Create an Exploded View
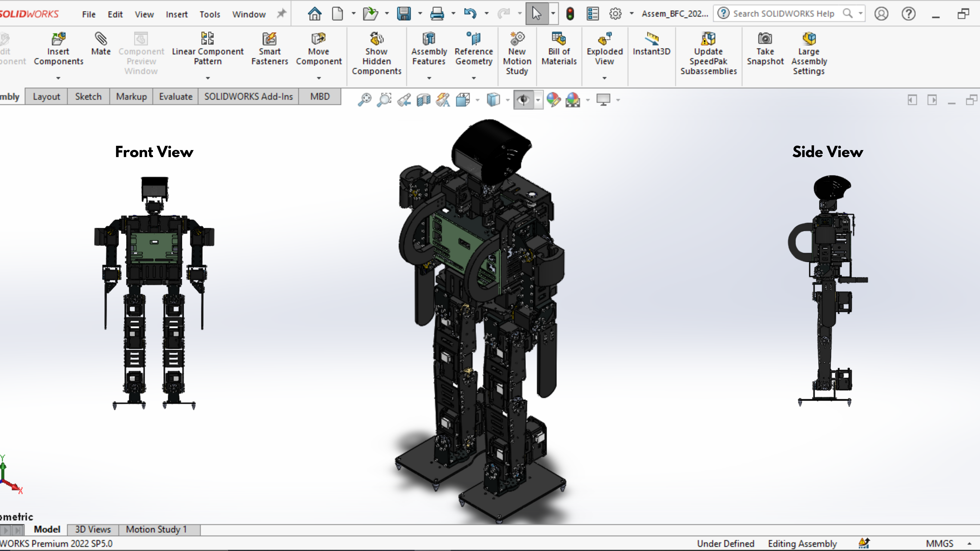The image size is (980, 551). click(x=604, y=49)
